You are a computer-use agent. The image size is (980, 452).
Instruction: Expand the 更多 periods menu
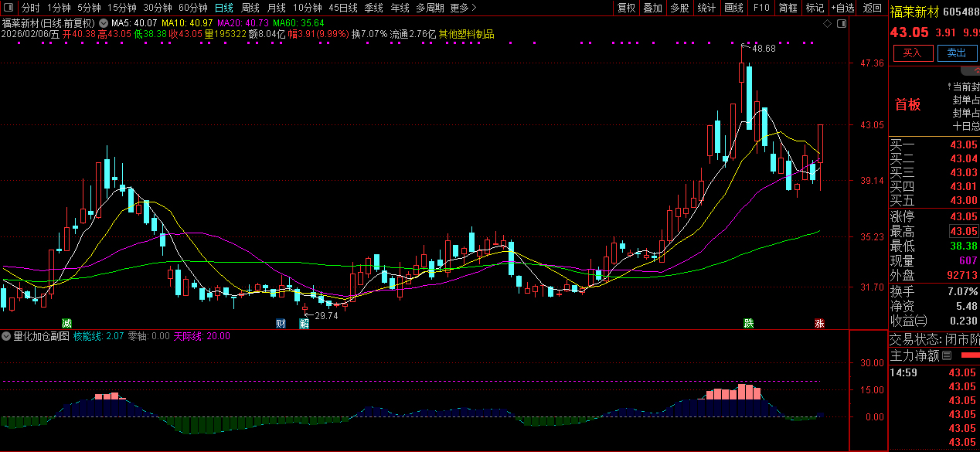tap(463, 8)
